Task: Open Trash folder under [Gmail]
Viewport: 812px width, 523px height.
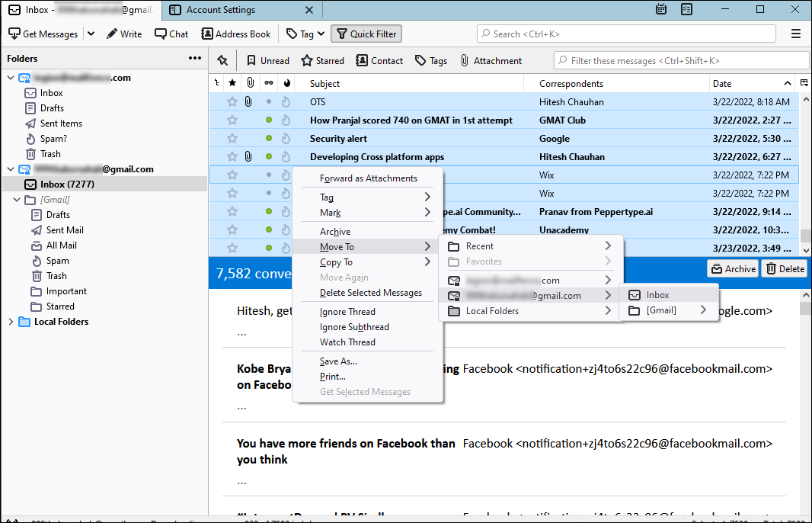Action: click(50, 276)
